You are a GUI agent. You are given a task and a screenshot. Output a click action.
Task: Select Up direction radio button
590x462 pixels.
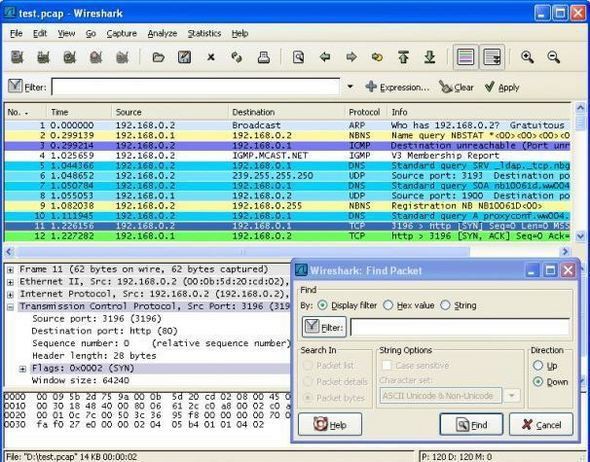pyautogui.click(x=538, y=365)
